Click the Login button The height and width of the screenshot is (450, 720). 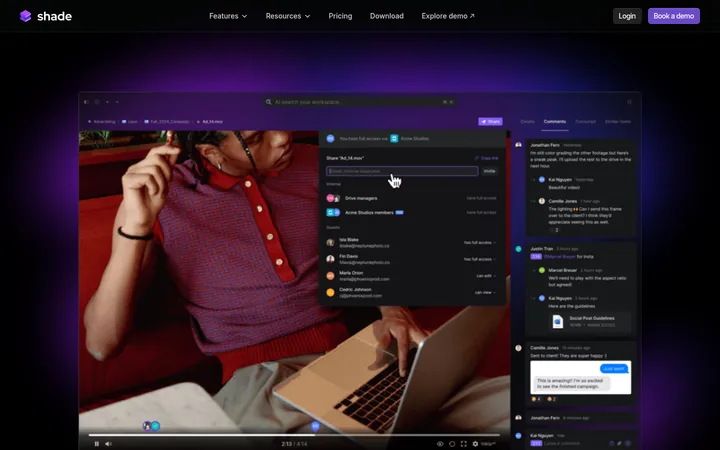click(x=627, y=16)
